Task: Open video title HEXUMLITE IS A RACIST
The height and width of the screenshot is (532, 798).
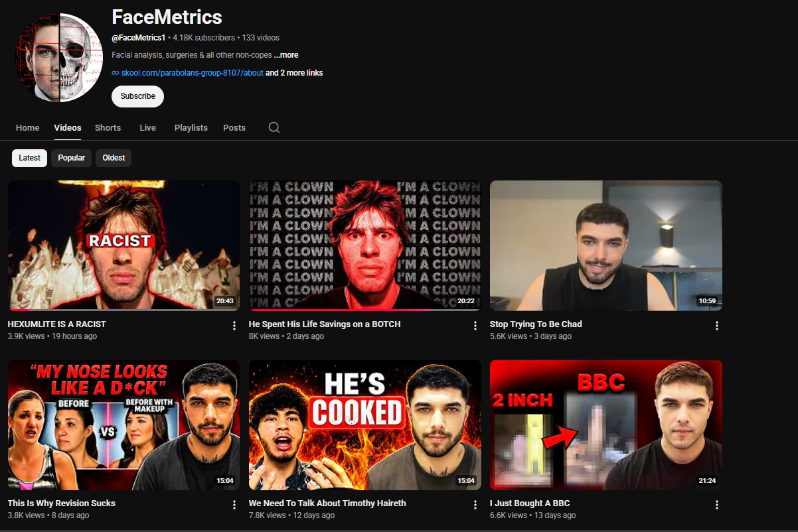Action: (57, 324)
